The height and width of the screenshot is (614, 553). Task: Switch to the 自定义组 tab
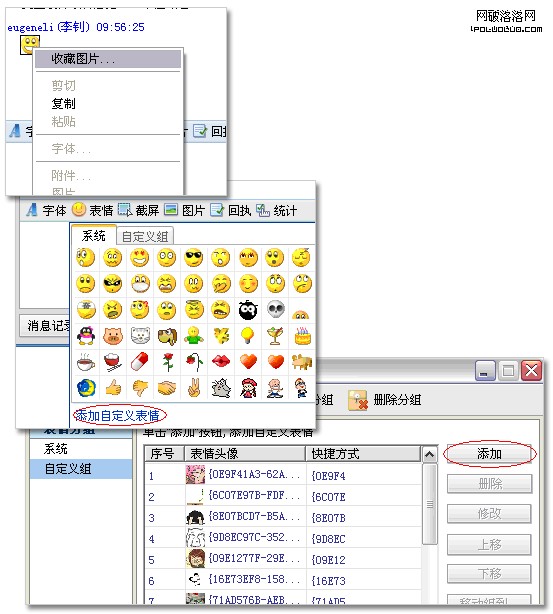coord(145,236)
